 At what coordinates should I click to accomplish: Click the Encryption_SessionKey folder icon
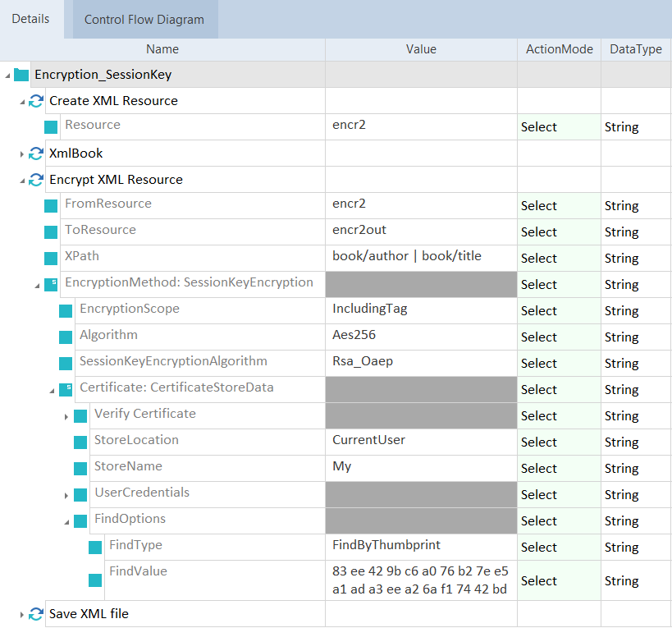[x=21, y=75]
